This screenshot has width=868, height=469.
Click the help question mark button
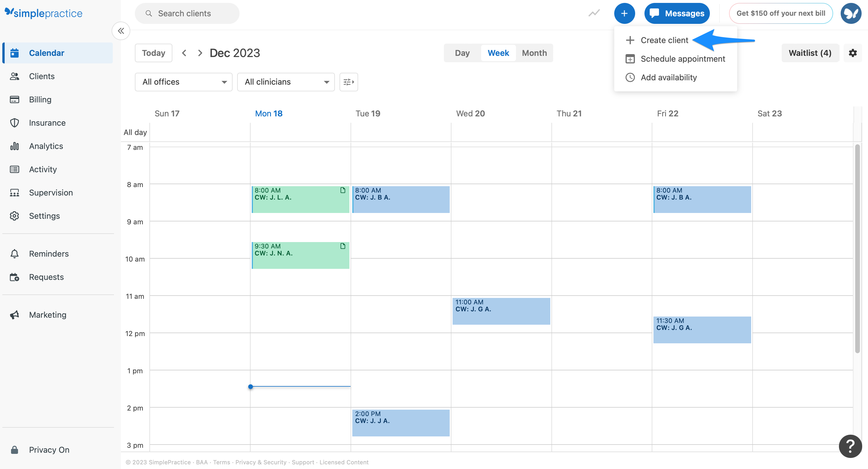(850, 446)
